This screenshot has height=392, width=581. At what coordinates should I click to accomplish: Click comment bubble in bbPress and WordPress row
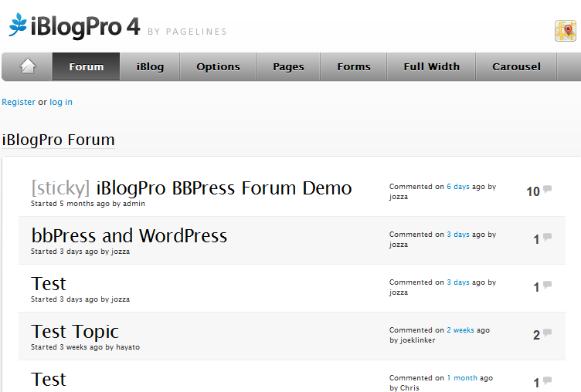pyautogui.click(x=547, y=237)
